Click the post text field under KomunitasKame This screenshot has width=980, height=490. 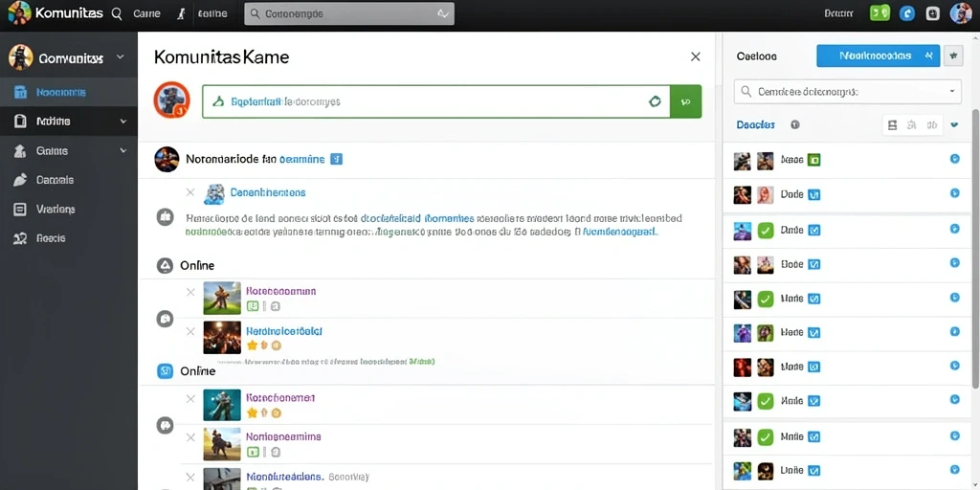pyautogui.click(x=435, y=101)
